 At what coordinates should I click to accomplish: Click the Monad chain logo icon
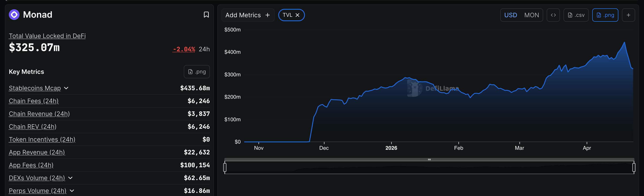(x=14, y=15)
